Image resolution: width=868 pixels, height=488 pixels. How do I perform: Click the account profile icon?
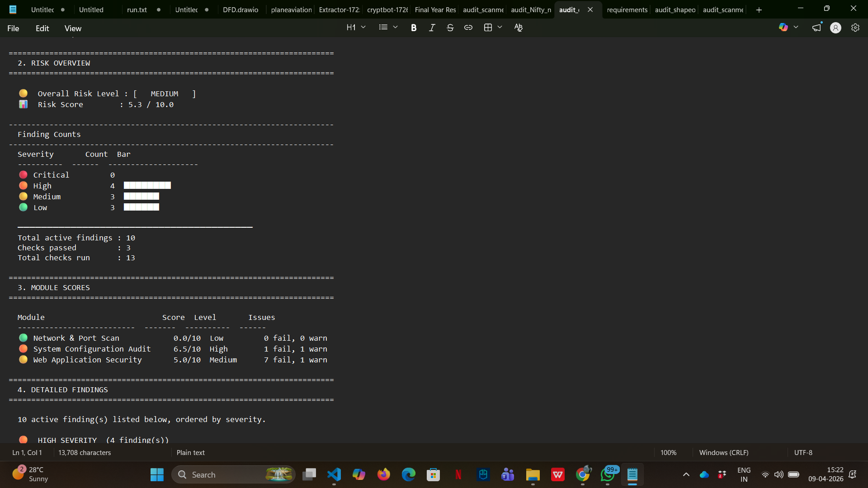[x=835, y=28]
